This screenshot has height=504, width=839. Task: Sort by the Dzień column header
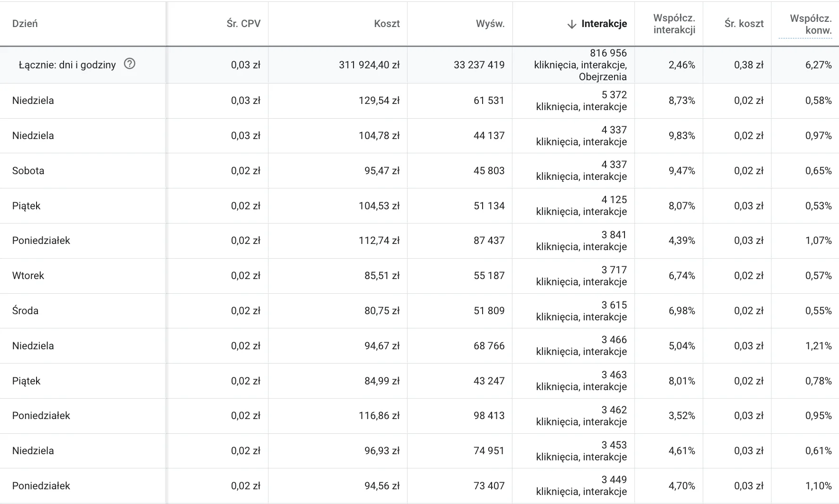pyautogui.click(x=25, y=24)
